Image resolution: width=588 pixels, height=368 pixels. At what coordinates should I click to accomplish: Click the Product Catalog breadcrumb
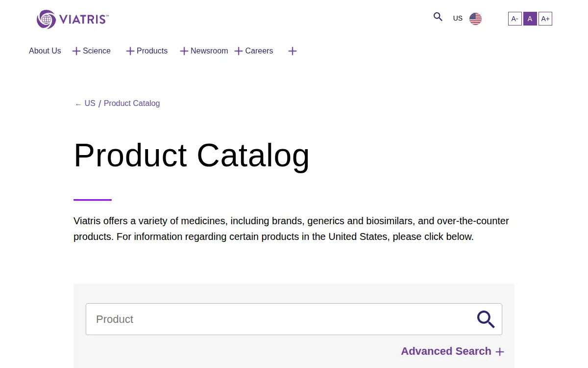click(x=132, y=104)
